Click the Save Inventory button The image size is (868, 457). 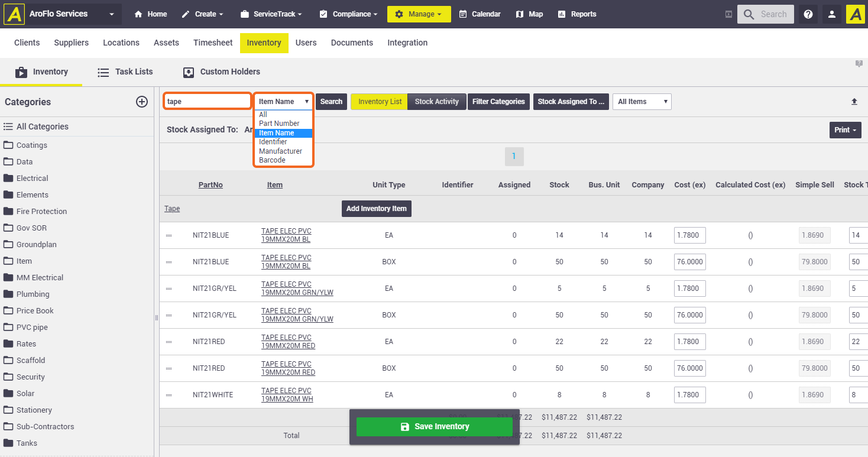tap(434, 426)
